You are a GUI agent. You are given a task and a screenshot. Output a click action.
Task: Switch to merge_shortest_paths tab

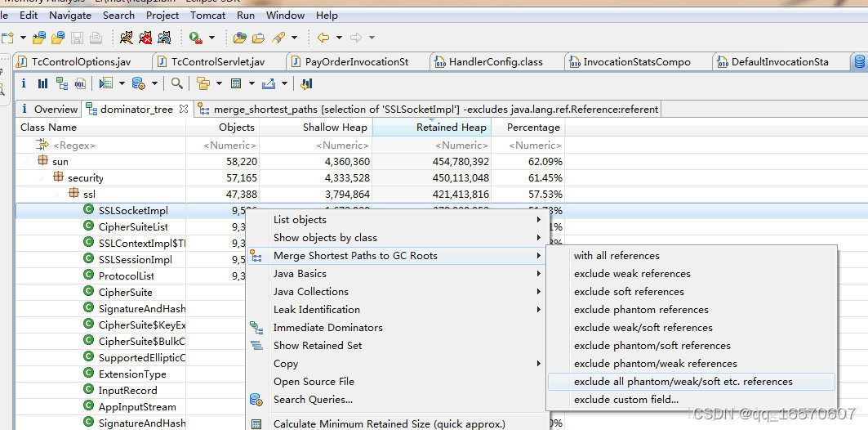[427, 110]
